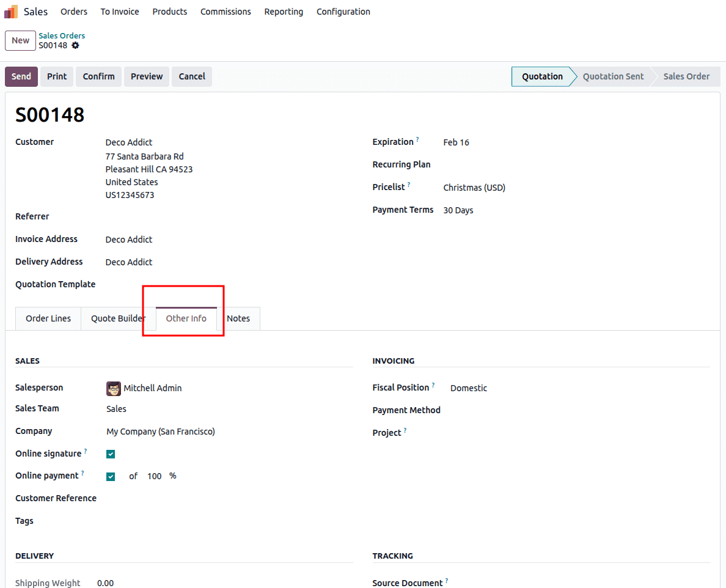
Task: Click the Confirm button
Action: 98,76
